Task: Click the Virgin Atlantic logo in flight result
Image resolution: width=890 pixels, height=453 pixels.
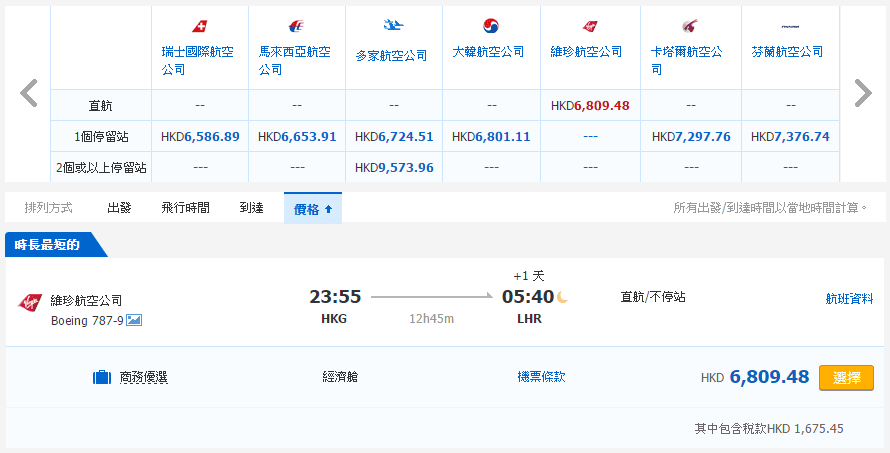Action: tap(29, 303)
